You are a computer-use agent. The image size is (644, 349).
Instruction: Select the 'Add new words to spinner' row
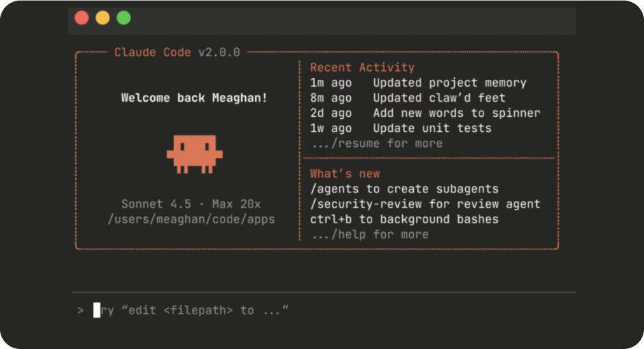[425, 113]
